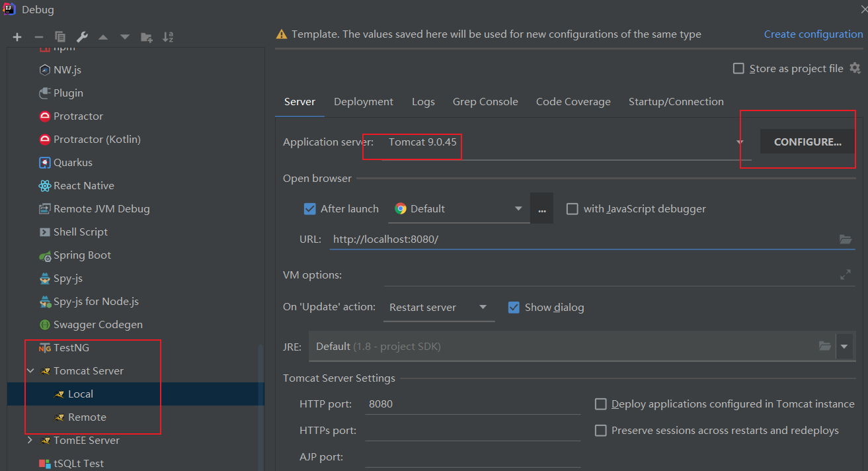868x471 pixels.
Task: Toggle Store as project file checkbox
Action: coord(738,69)
